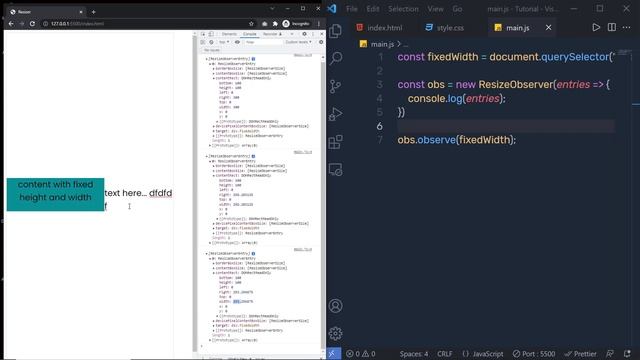Collapse the first ResizeObserverEntry log
This screenshot has height=360, width=640.
click(207, 59)
